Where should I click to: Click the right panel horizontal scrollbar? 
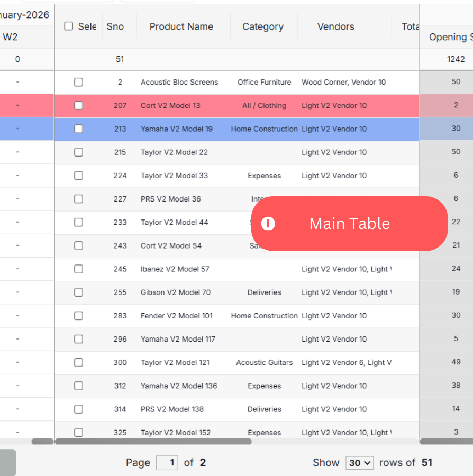446,441
